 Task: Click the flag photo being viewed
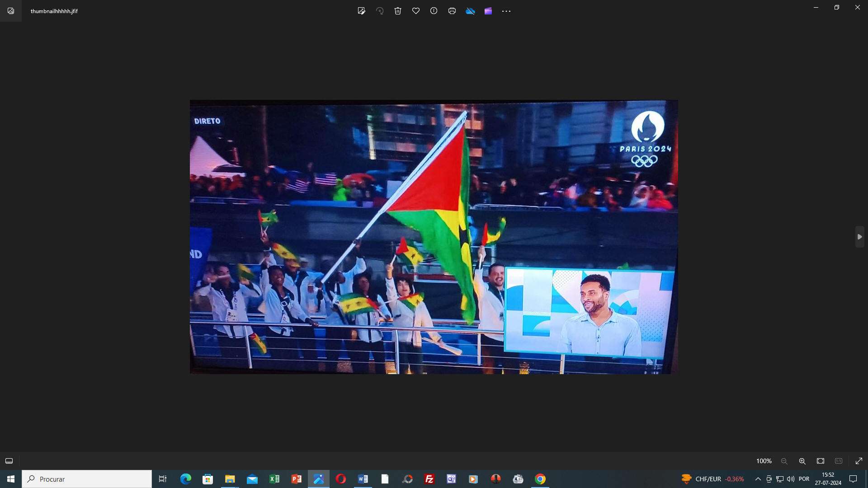pyautogui.click(x=434, y=237)
